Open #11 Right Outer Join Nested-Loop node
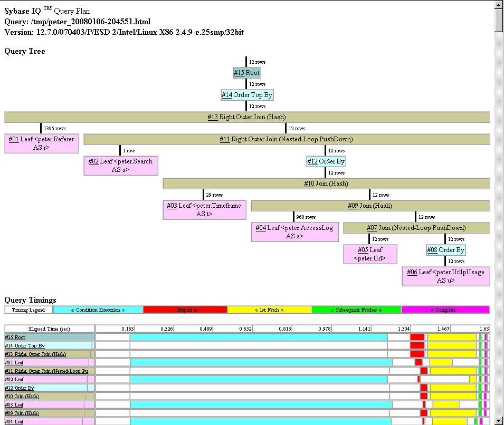This screenshot has height=425, width=504. [x=225, y=139]
